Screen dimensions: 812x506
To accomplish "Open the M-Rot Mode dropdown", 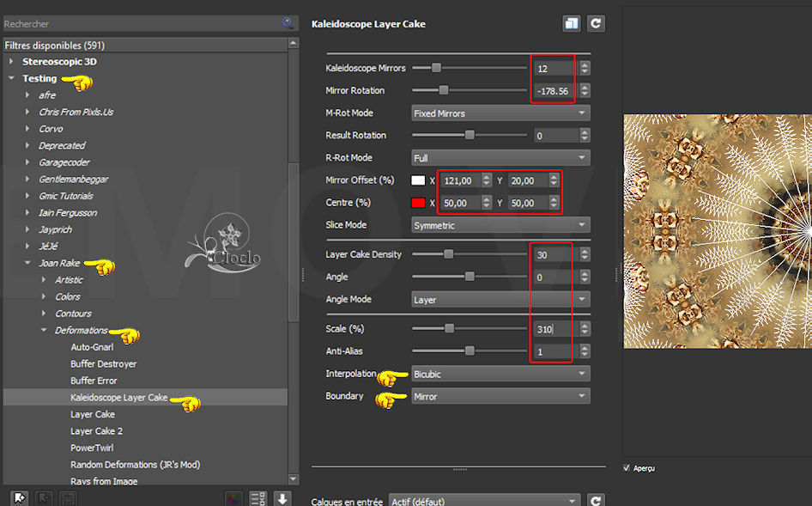I will (500, 113).
